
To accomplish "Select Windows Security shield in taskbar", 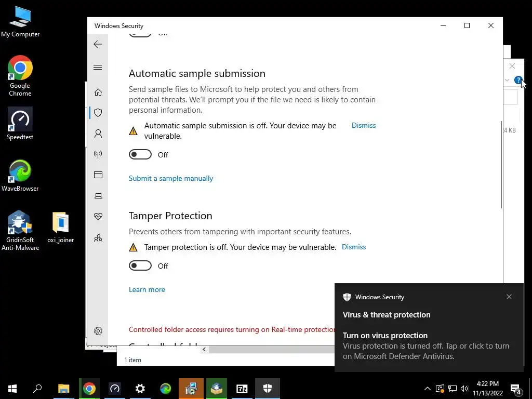I will tap(268, 389).
